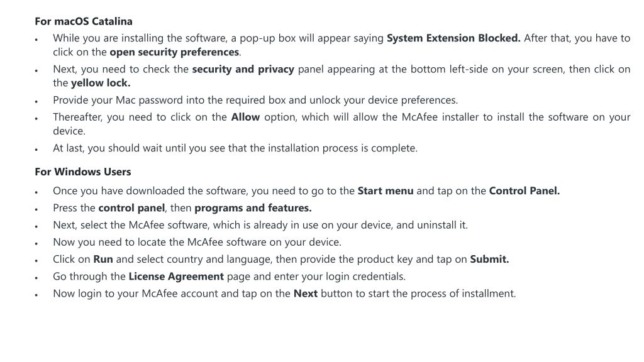Click the 'For macOS Catalina' heading
The width and height of the screenshot is (644, 362).
pos(84,21)
